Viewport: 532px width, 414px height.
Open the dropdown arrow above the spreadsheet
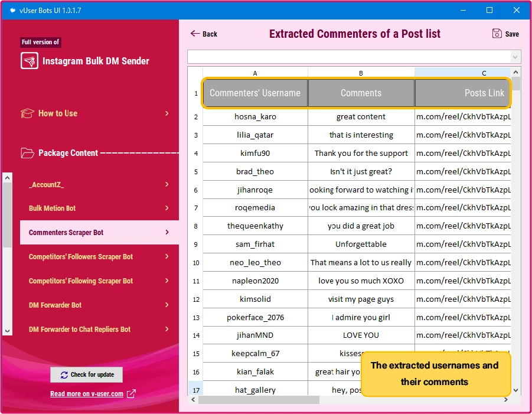tap(515, 57)
